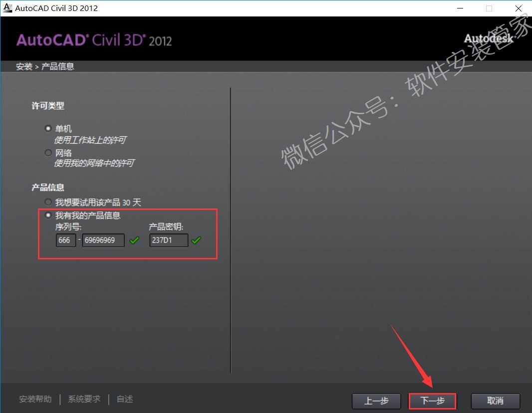Open the 系统要求 system requirements link
The image size is (532, 413).
coord(84,399)
